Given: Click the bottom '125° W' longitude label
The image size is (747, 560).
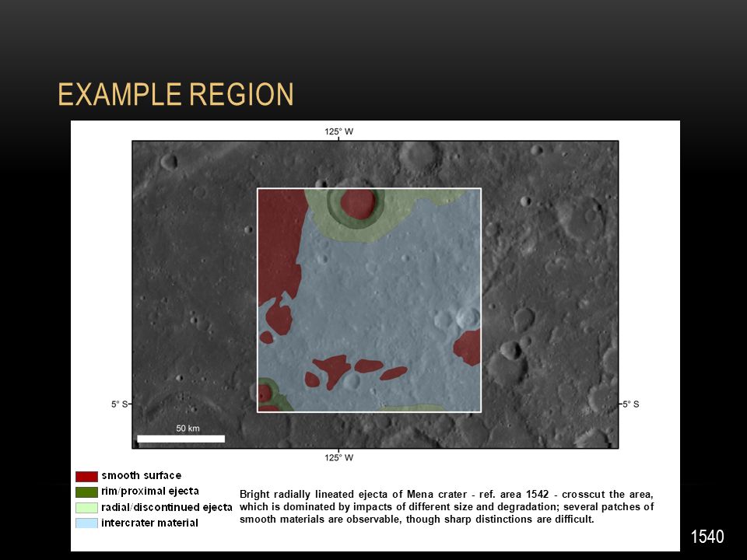Looking at the screenshot, I should 339,458.
